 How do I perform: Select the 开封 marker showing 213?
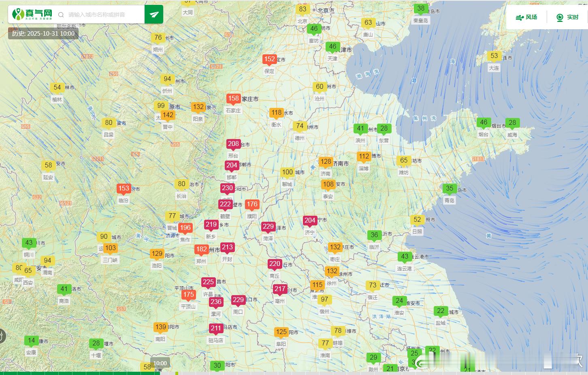pos(227,248)
